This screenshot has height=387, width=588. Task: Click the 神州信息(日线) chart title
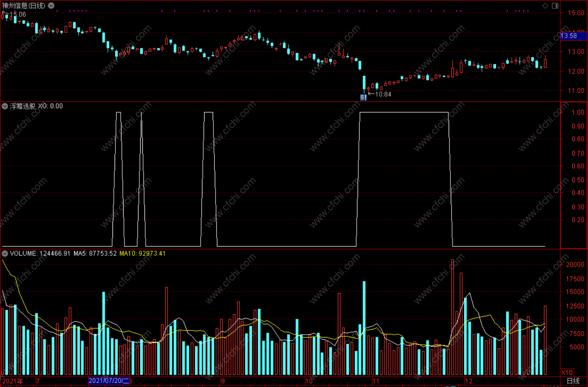pyautogui.click(x=23, y=6)
